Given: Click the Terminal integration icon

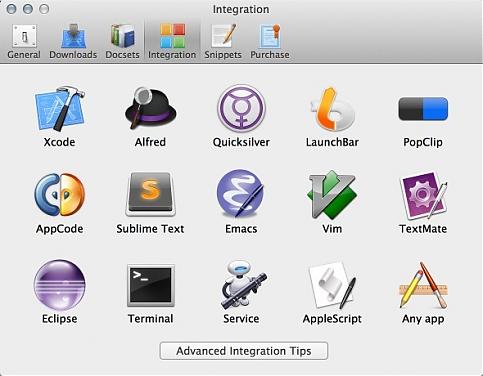Looking at the screenshot, I should pos(151,285).
